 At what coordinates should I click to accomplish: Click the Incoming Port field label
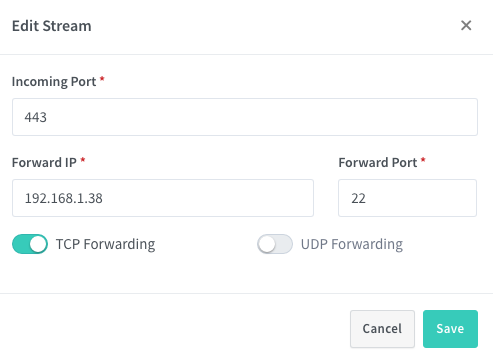(54, 82)
